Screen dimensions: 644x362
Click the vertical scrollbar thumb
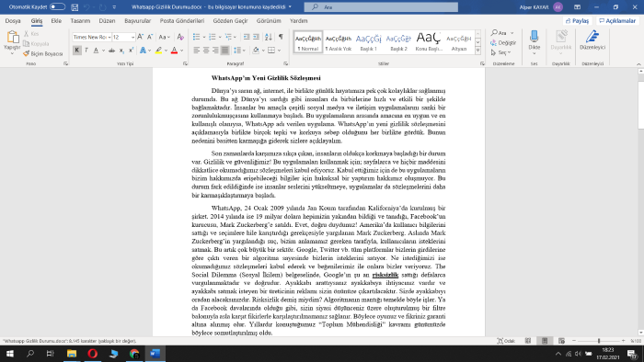pos(640,105)
